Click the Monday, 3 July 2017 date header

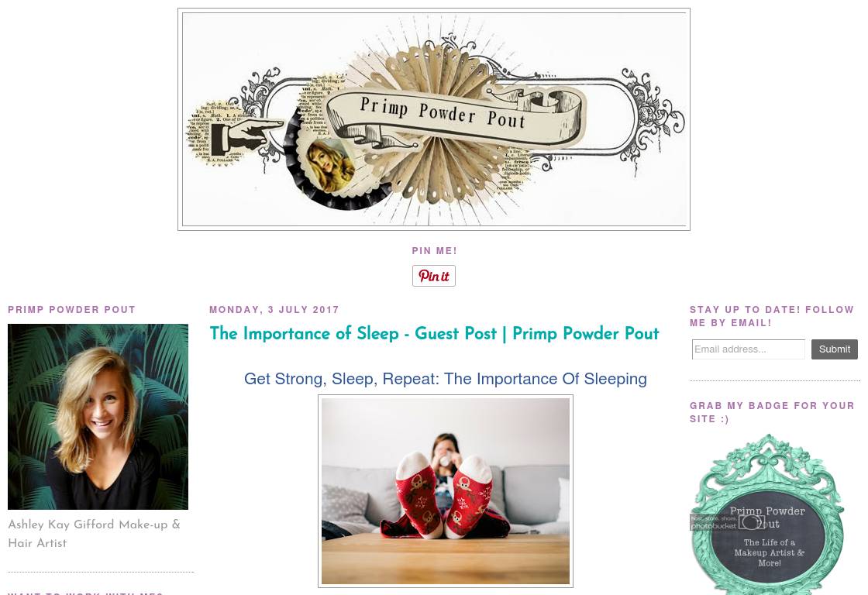click(274, 309)
